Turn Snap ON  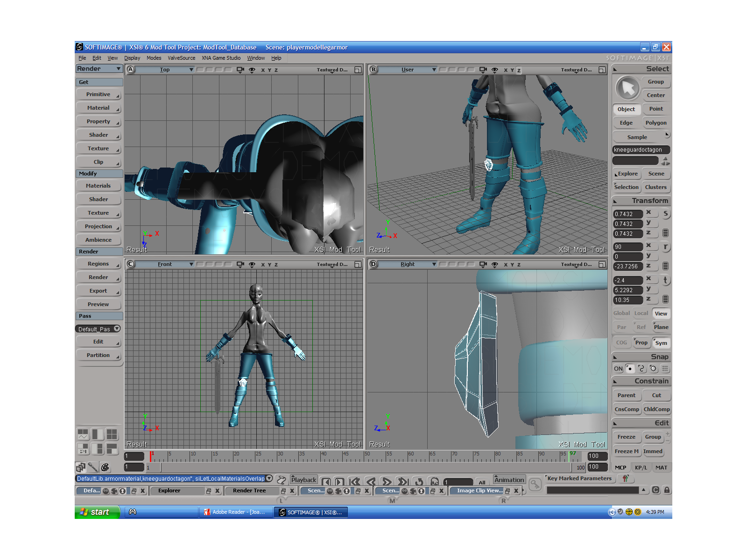[618, 369]
